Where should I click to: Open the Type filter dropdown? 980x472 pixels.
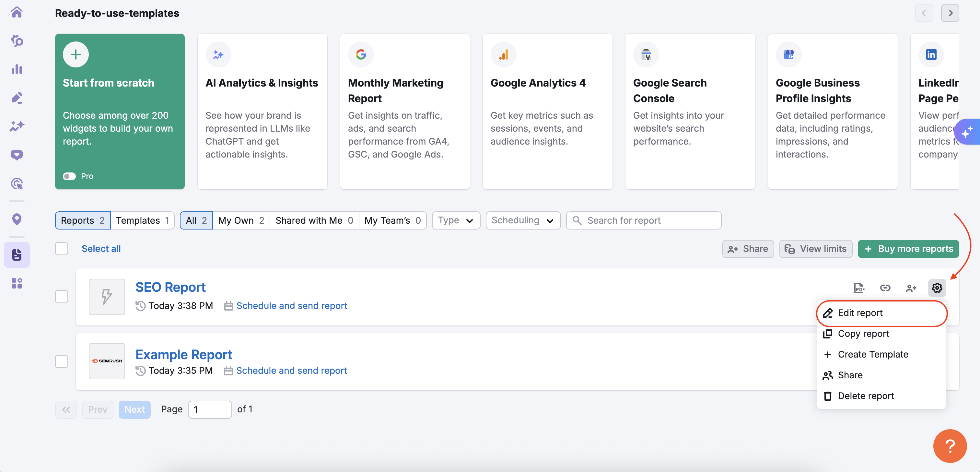tap(455, 220)
